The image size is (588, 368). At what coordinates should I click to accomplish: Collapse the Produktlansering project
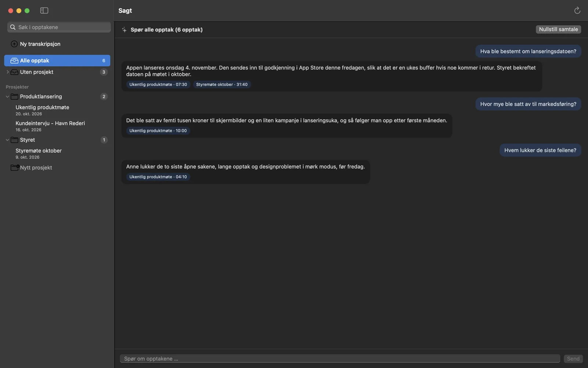tap(7, 96)
